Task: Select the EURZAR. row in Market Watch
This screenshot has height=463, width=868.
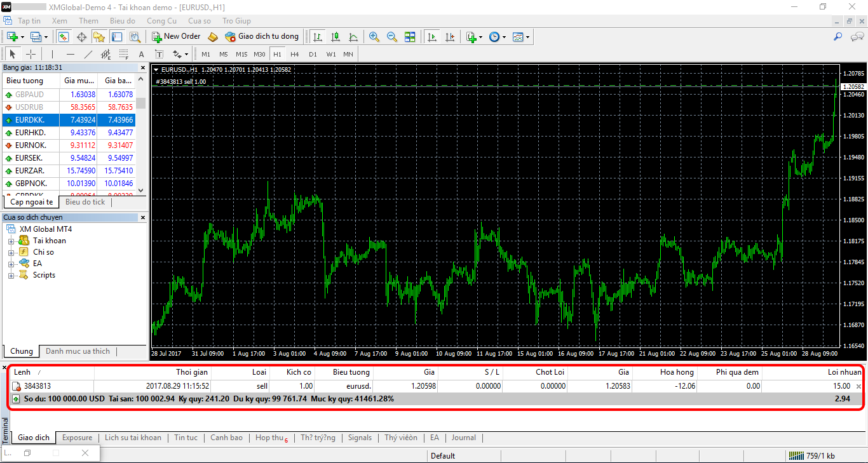Action: pyautogui.click(x=69, y=171)
